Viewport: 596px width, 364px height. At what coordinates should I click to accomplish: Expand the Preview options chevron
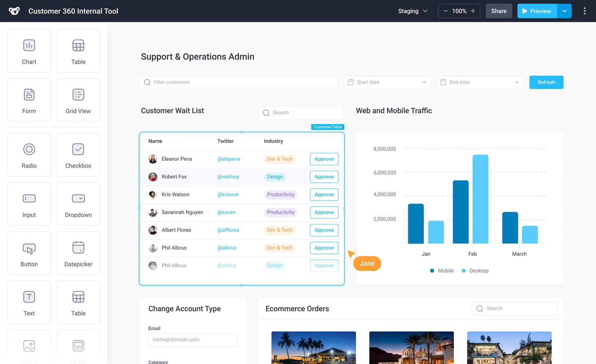click(x=564, y=11)
